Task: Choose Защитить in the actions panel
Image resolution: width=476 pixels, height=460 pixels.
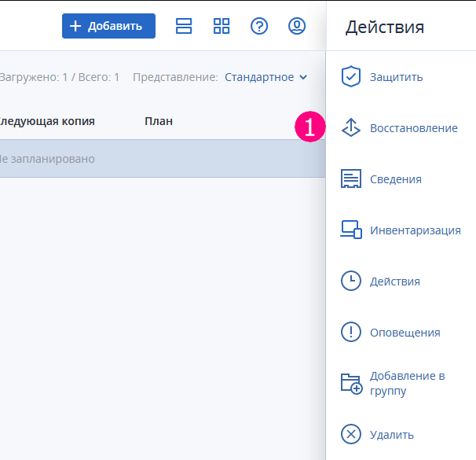Action: click(x=396, y=77)
